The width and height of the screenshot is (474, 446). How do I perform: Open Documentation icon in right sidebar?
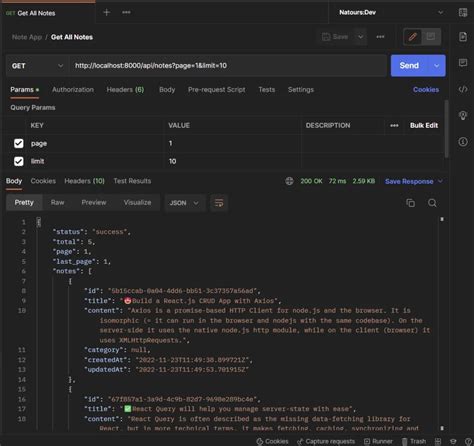point(463,37)
